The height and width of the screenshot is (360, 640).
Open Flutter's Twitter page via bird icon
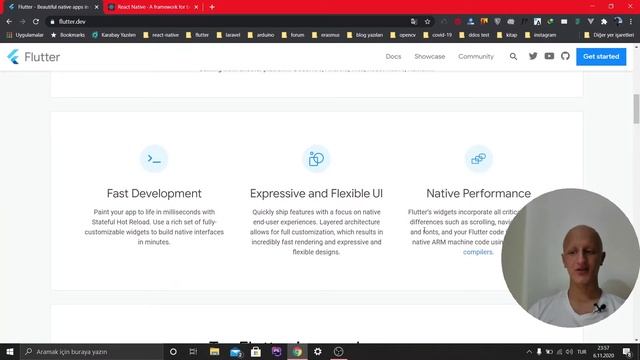coord(533,56)
